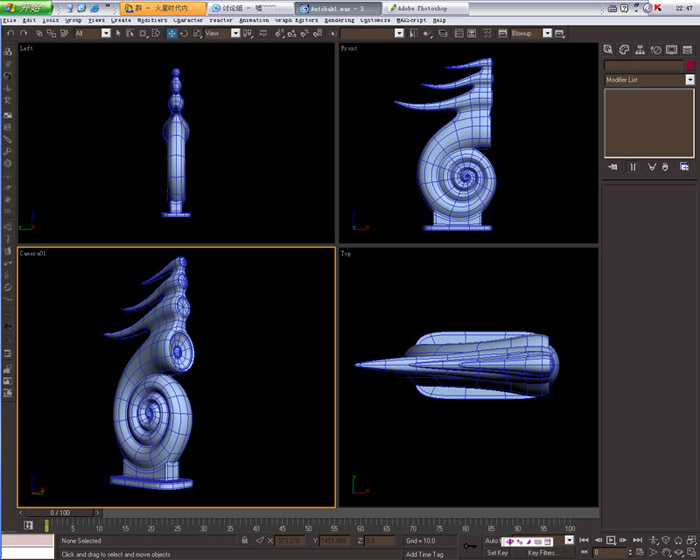Screen dimensions: 700x560
Task: Toggle Key Mode beside frame number field
Action: [x=584, y=552]
